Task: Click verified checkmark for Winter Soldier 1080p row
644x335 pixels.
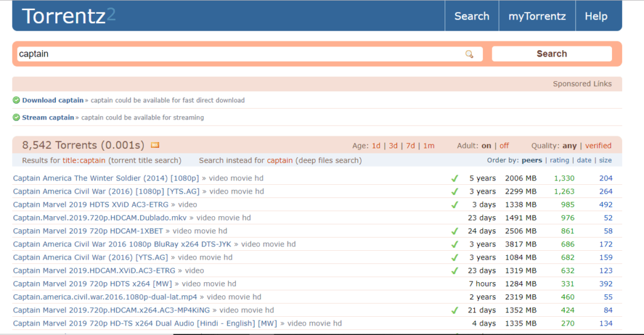Action: (454, 178)
